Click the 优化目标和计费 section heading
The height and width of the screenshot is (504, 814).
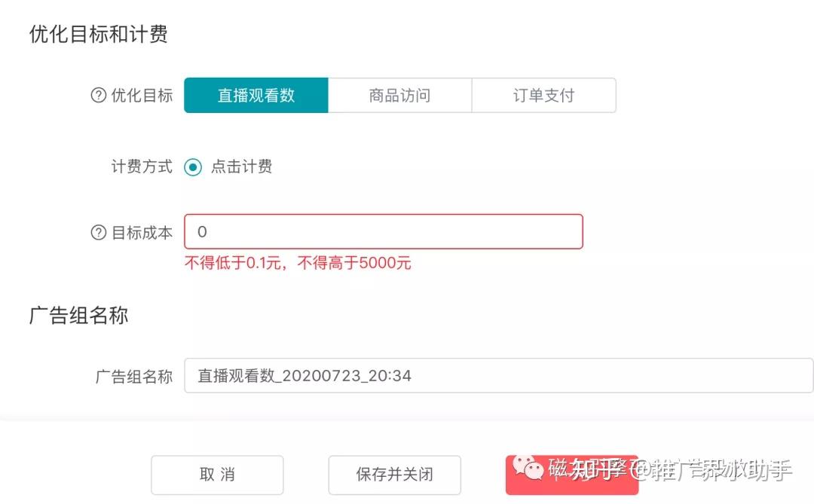[98, 34]
